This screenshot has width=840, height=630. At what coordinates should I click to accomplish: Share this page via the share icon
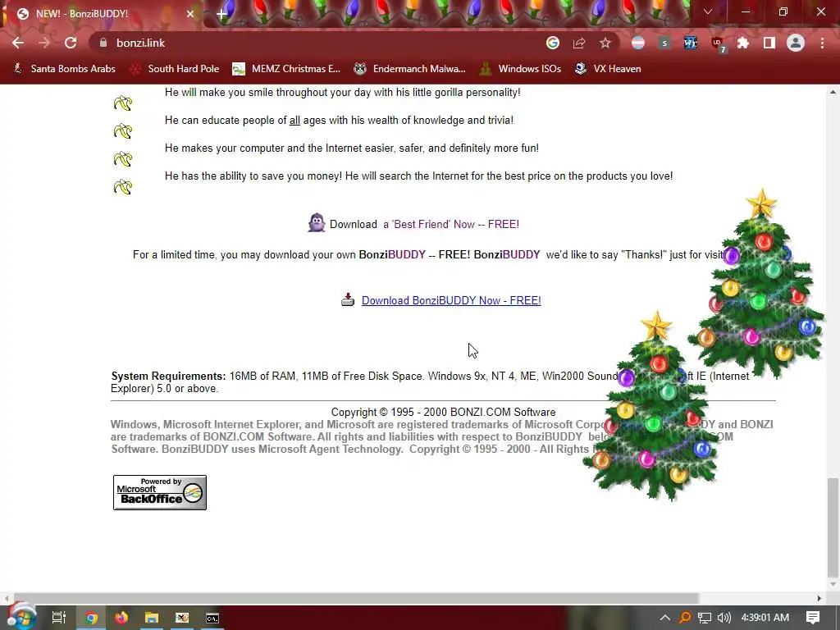(x=579, y=43)
